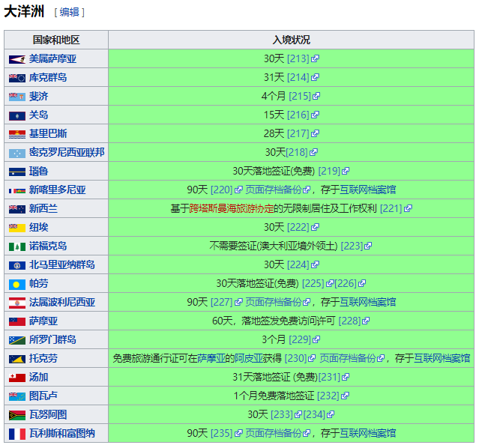Click the Palau flag icon

(16, 285)
